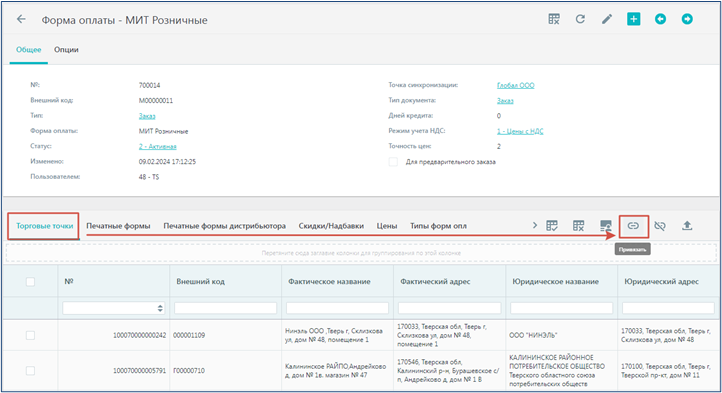Follow the Заказ link for Тип документа

[x=505, y=100]
